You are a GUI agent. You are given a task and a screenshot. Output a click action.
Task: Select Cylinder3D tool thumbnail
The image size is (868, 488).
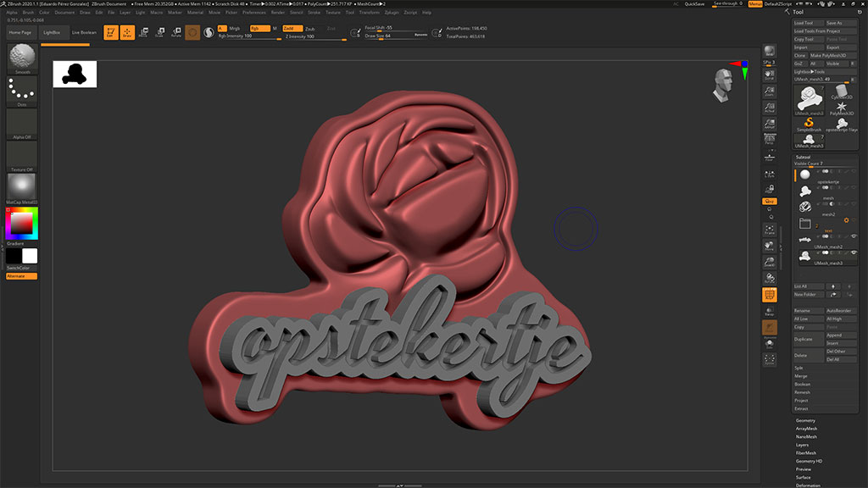pos(842,91)
